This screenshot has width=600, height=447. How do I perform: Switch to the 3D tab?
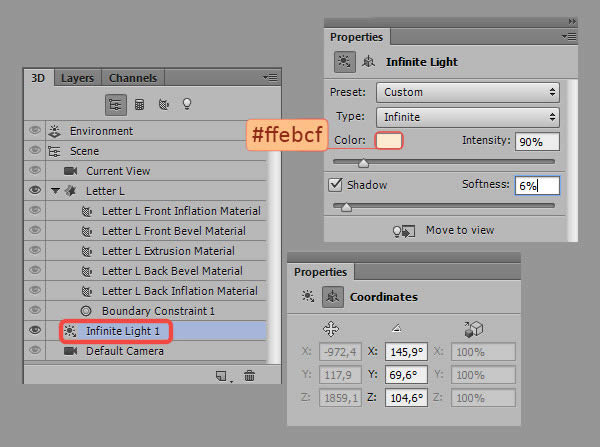[38, 78]
